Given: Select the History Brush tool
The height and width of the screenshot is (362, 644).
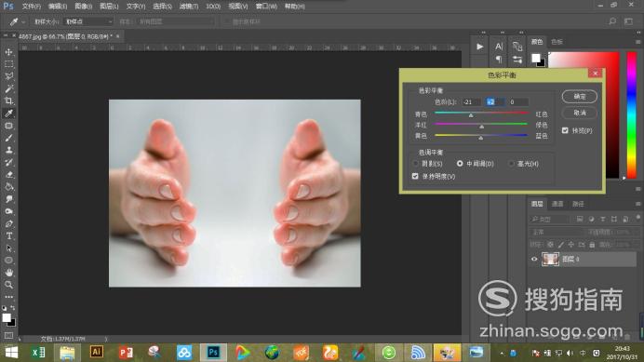Looking at the screenshot, I should [8, 163].
